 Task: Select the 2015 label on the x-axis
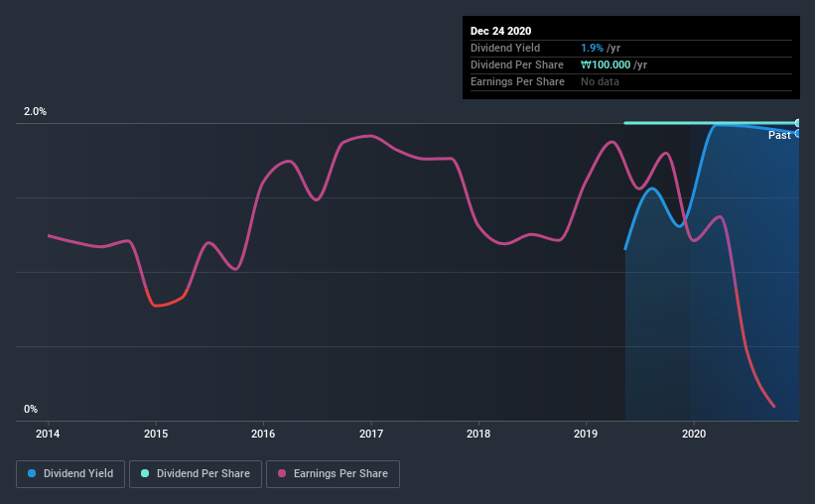[x=156, y=434]
